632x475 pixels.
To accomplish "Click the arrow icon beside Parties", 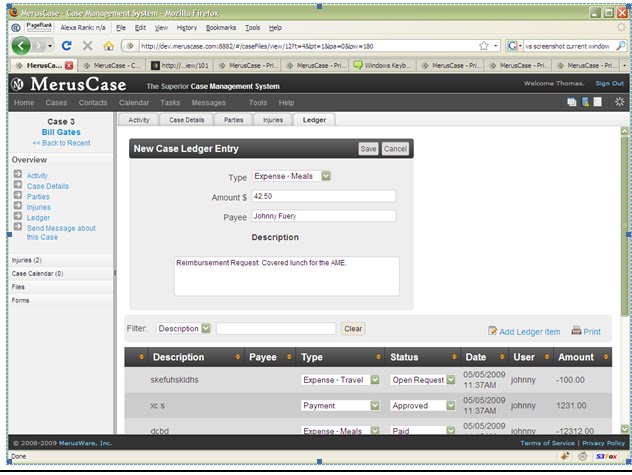I will pos(18,195).
